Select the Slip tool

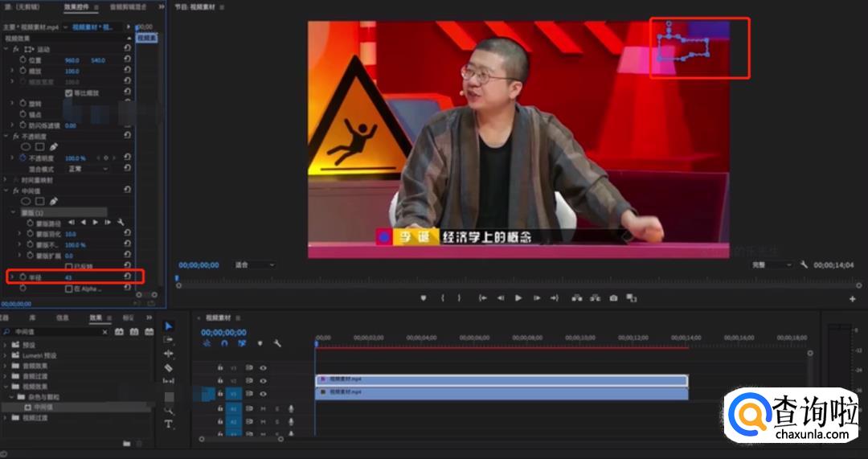coord(169,382)
